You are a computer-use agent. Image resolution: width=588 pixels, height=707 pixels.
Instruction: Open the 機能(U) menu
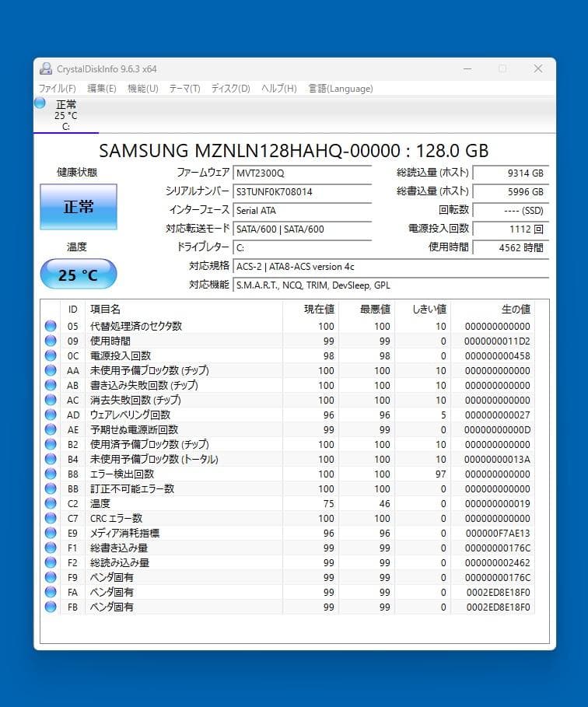point(142,89)
